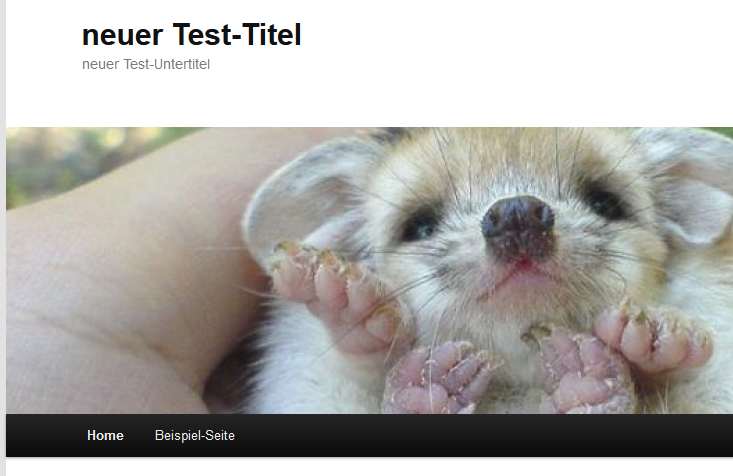733x476 pixels.
Task: Click the 'neuer Test-Untertitel' tagline text
Action: [146, 64]
